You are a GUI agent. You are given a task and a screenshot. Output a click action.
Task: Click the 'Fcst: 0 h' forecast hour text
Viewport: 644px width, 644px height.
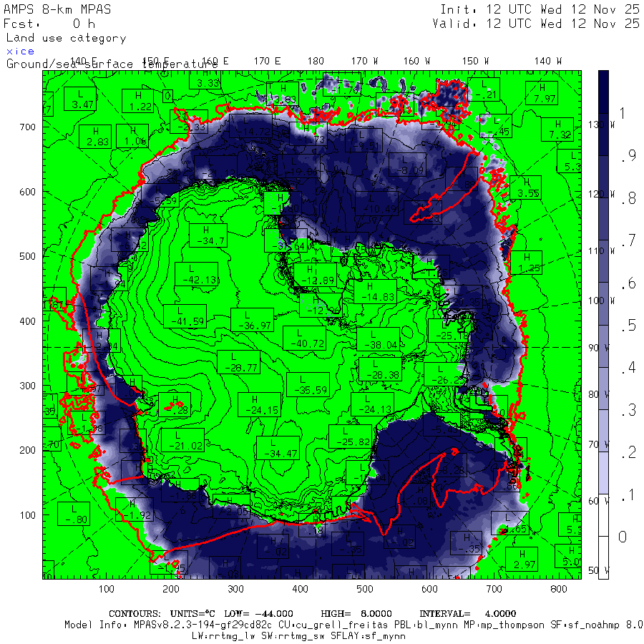[49, 24]
